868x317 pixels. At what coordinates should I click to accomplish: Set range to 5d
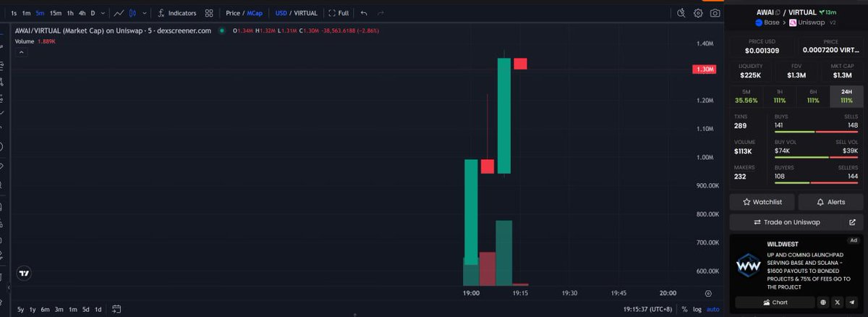click(85, 310)
